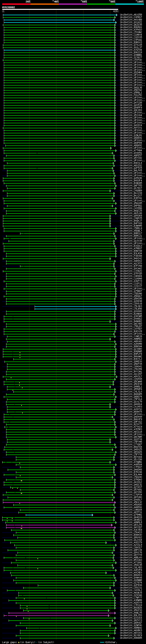Select the UniRef100_C1MR04 hit label
146x644 pixels.
point(131,35)
